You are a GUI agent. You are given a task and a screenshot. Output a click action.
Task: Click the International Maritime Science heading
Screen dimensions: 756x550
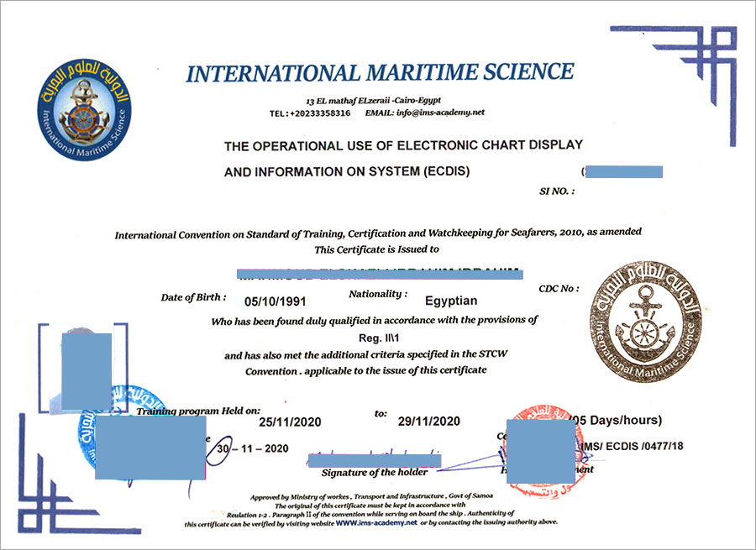[x=380, y=73]
